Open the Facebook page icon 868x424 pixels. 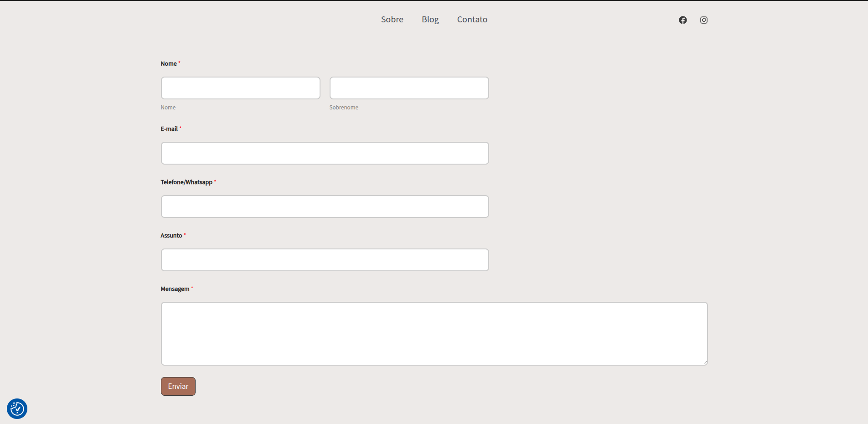coord(682,20)
